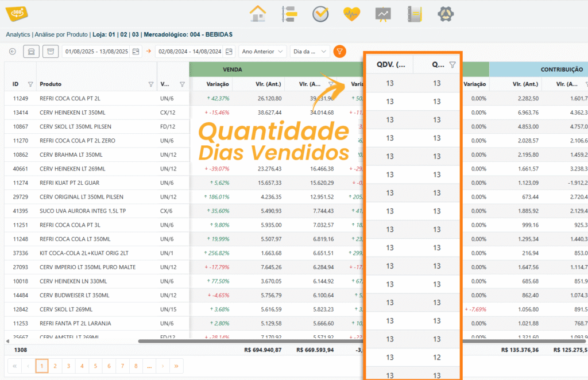The width and height of the screenshot is (588, 380).
Task: Click the store selection icon button
Action: (31, 51)
